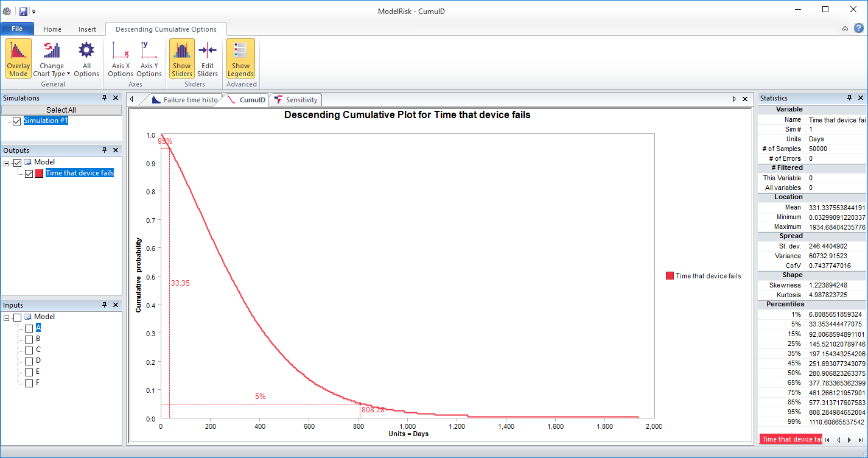Select Axis X Options

click(x=120, y=58)
